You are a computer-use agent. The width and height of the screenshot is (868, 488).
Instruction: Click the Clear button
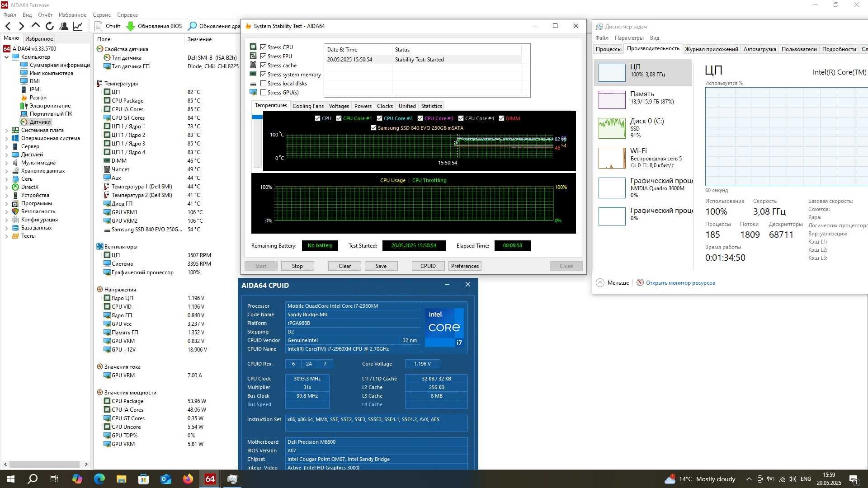tap(344, 266)
